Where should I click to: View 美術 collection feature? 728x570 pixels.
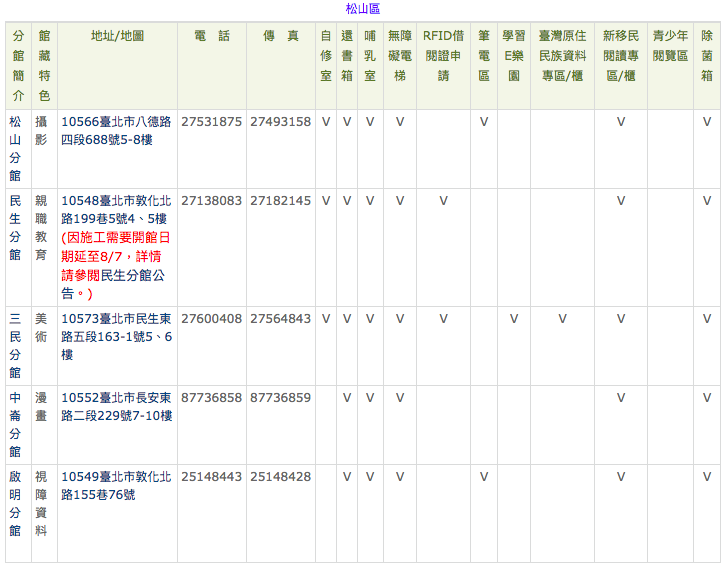(41, 328)
